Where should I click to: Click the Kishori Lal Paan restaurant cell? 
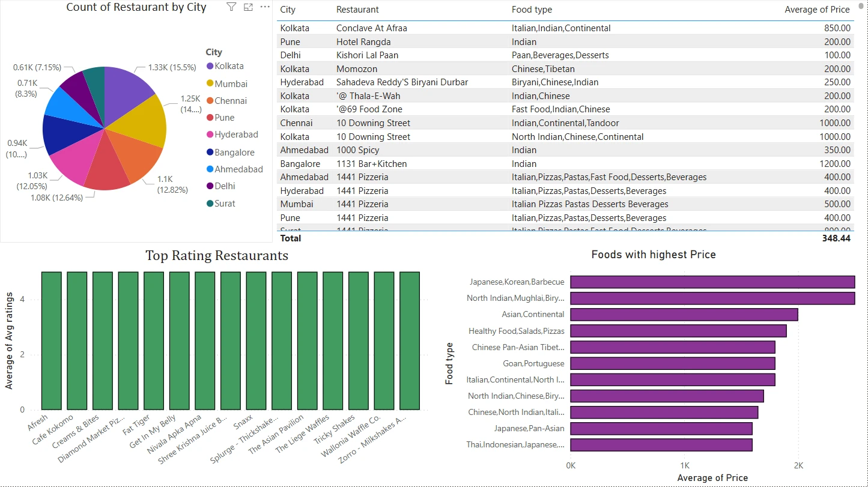pos(367,55)
